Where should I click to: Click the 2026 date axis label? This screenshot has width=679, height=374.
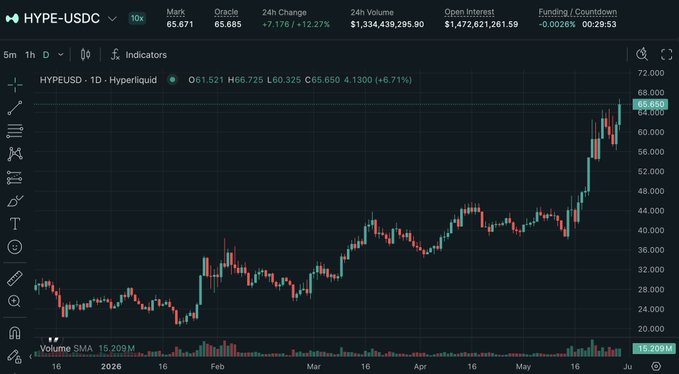pyautogui.click(x=112, y=366)
